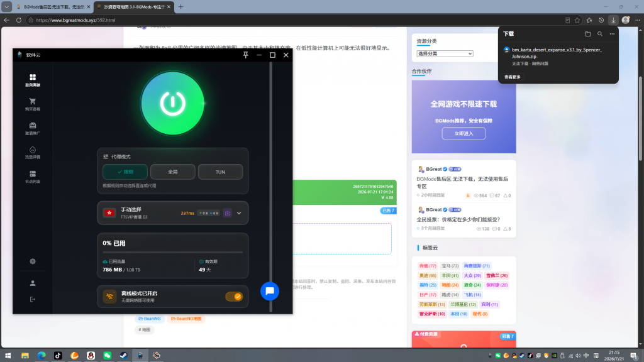This screenshot has width=644, height=362.
Task: Toggle the big green power connect button
Action: 172,103
